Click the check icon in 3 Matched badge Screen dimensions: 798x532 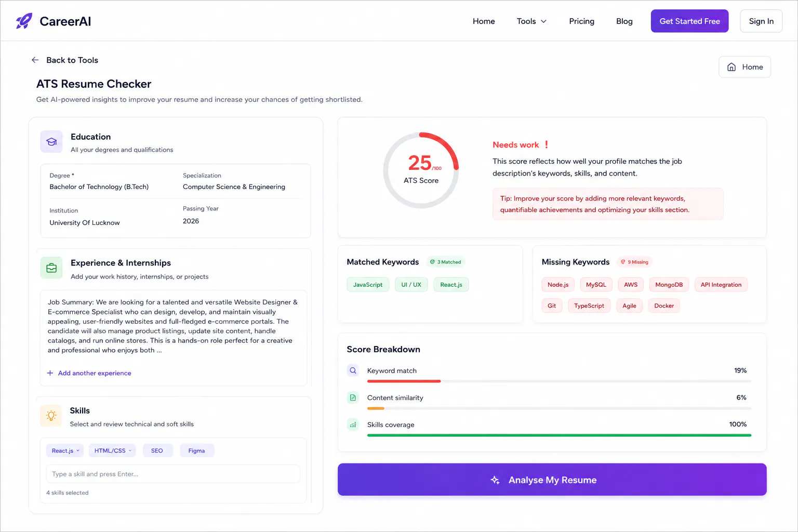(432, 262)
